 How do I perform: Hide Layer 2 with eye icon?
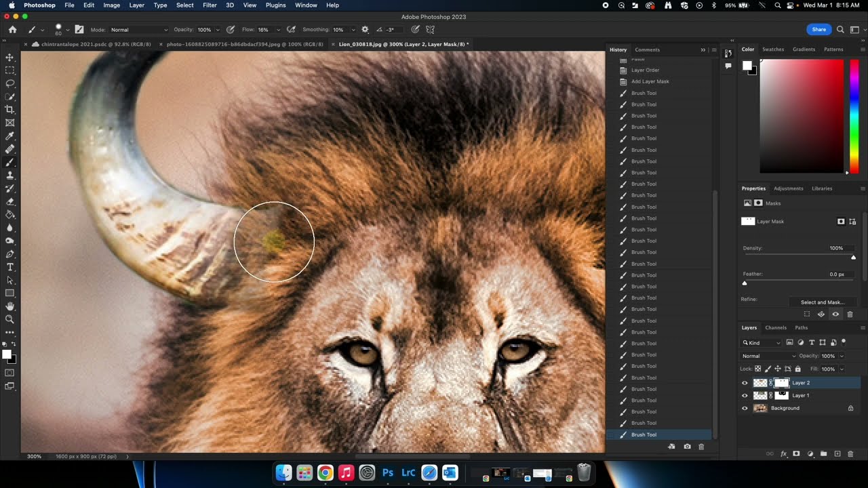tap(745, 383)
